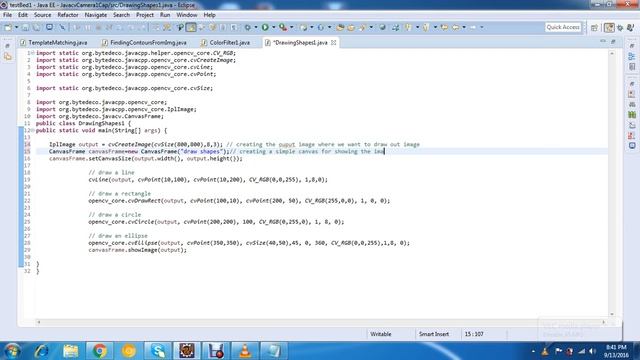640x360 pixels.
Task: Open the Next Annotation dropdown arrow
Action: coord(417,27)
